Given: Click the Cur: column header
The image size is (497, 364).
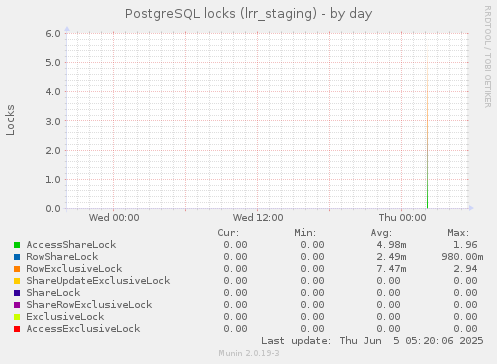Looking at the screenshot, I should point(228,233).
